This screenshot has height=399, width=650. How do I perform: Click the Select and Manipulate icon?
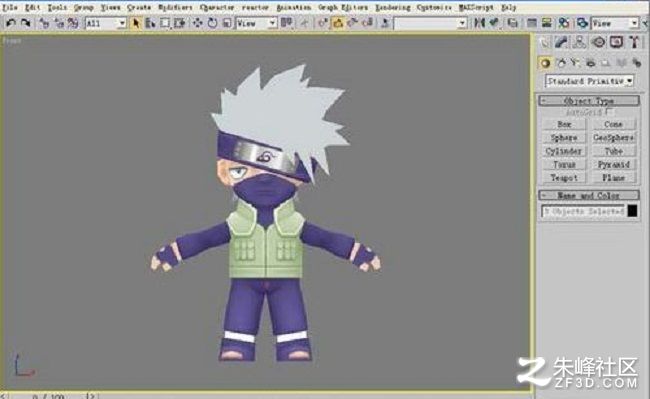pos(304,23)
